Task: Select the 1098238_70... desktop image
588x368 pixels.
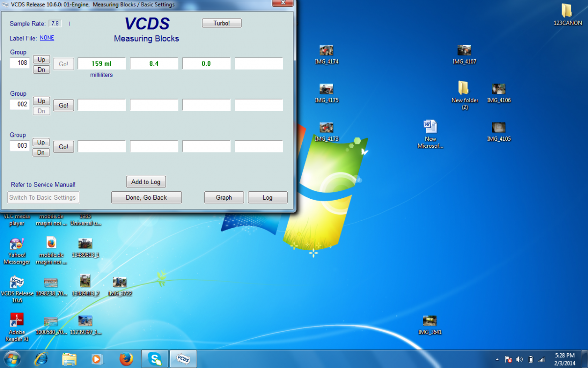Action: [x=51, y=287]
